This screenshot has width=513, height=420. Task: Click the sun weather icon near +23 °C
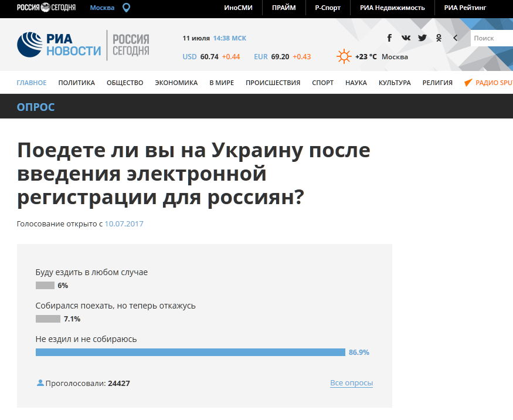pos(344,56)
